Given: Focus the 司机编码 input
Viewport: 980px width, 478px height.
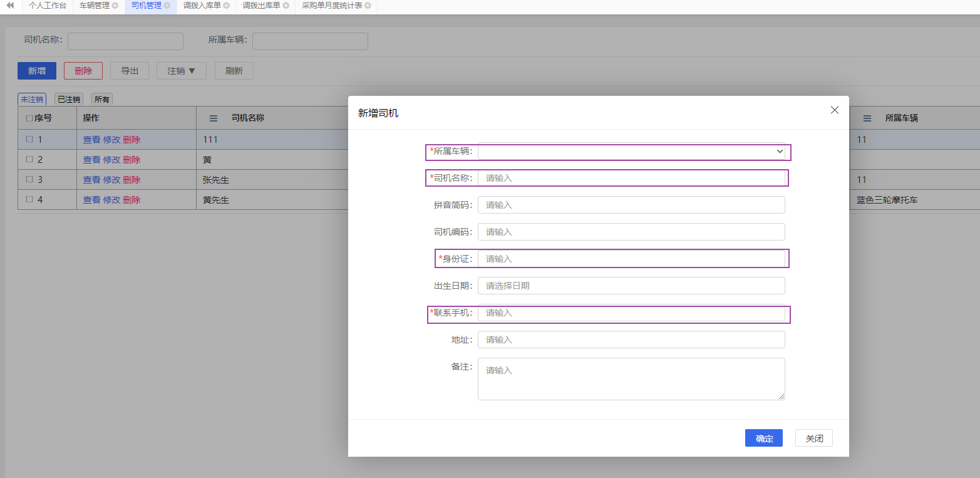Looking at the screenshot, I should [x=631, y=232].
